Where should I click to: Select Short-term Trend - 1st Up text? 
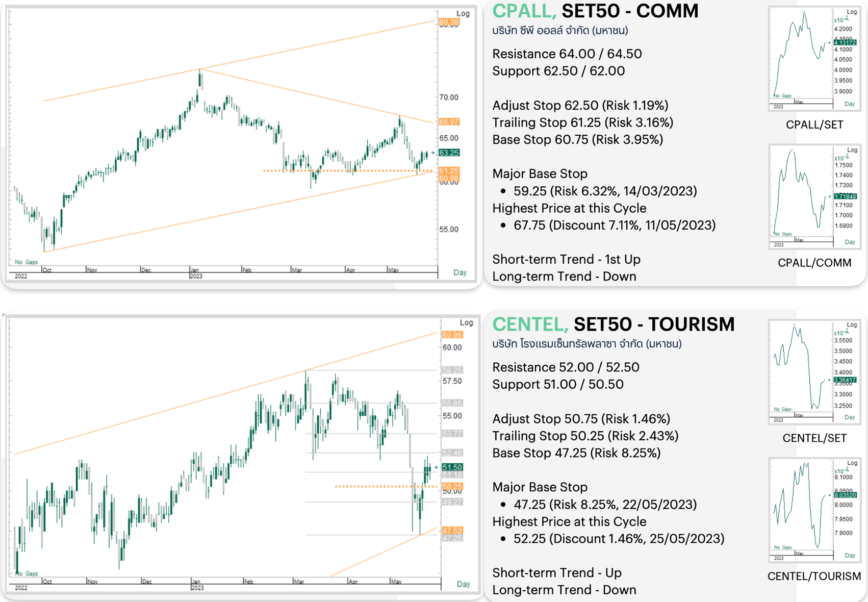[x=566, y=259]
